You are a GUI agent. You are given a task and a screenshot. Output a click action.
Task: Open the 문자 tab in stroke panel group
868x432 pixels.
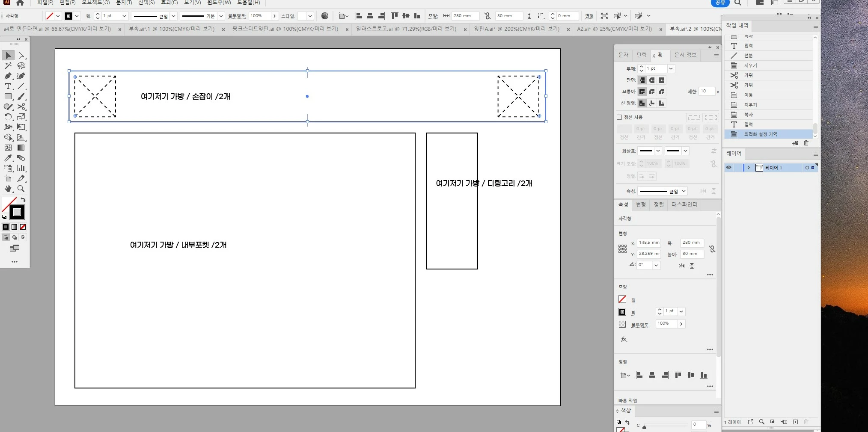tap(623, 55)
